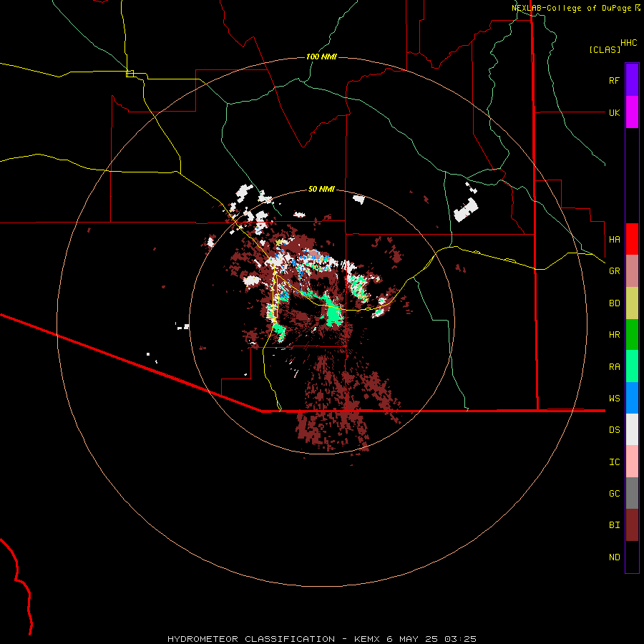The width and height of the screenshot is (644, 644).
Task: Click the BD legend label
Action: [615, 303]
